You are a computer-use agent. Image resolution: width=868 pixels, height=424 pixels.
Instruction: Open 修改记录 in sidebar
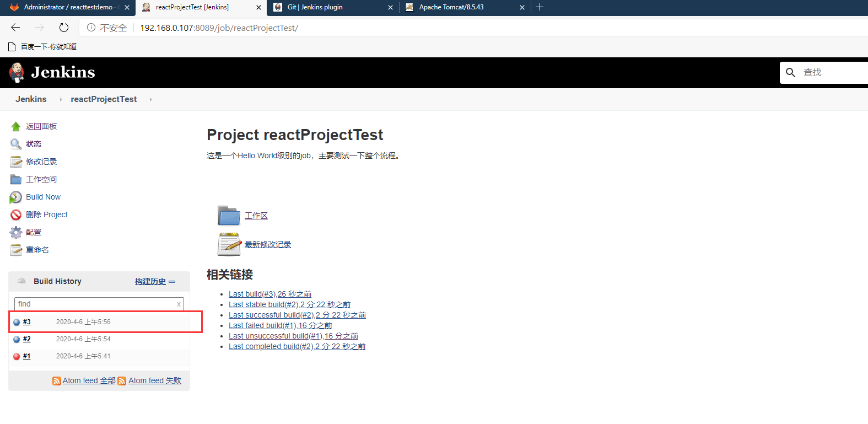pos(41,162)
